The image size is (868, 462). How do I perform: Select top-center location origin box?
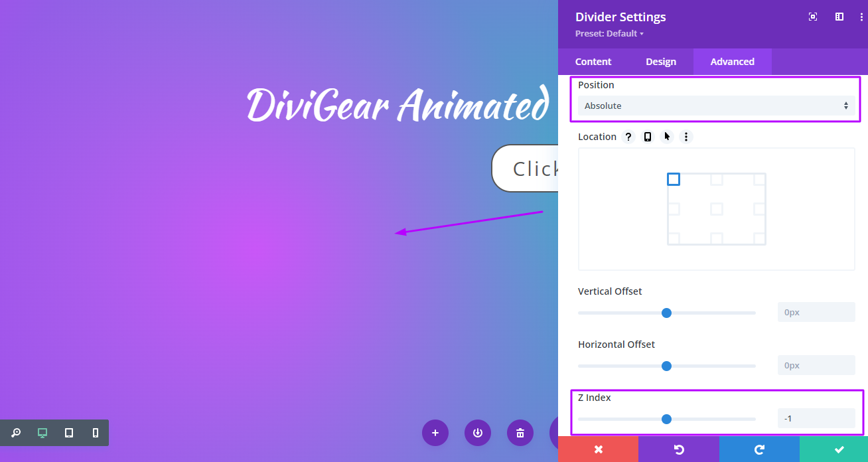[x=717, y=179]
